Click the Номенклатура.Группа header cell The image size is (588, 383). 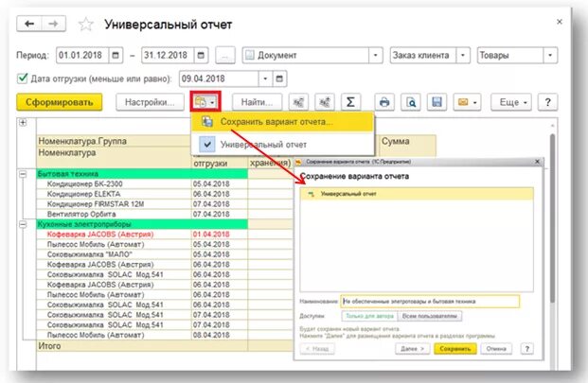click(114, 141)
